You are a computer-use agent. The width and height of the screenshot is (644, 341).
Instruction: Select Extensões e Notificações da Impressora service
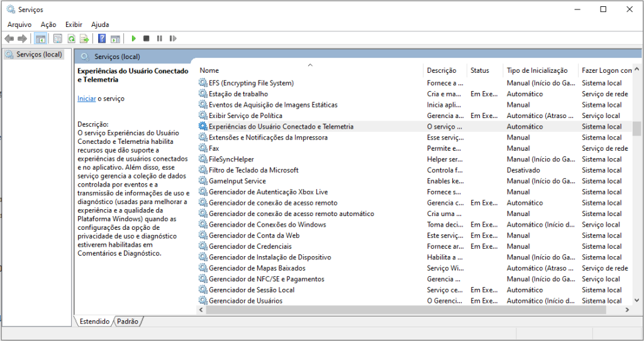pos(268,138)
